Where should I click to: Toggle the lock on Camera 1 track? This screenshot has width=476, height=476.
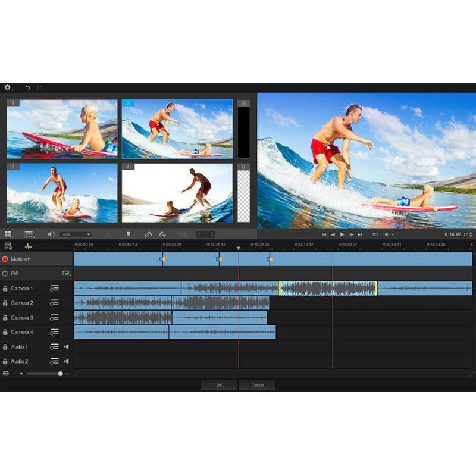click(5, 289)
